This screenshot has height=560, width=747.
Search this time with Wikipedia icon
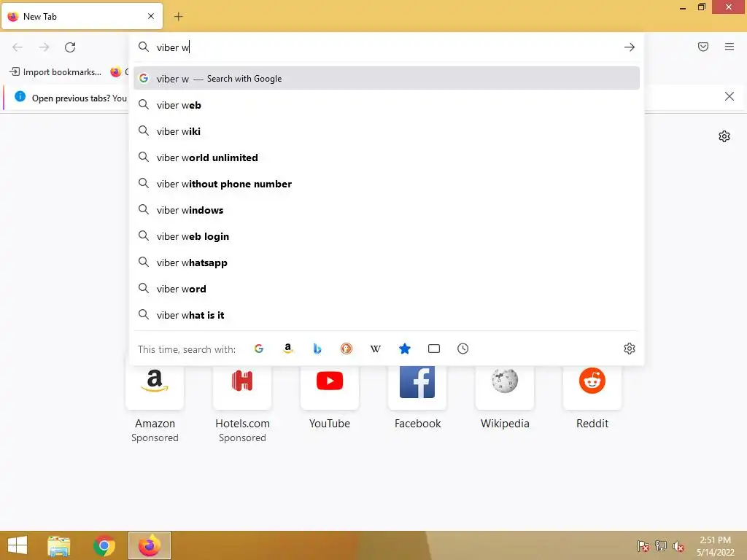click(x=376, y=349)
